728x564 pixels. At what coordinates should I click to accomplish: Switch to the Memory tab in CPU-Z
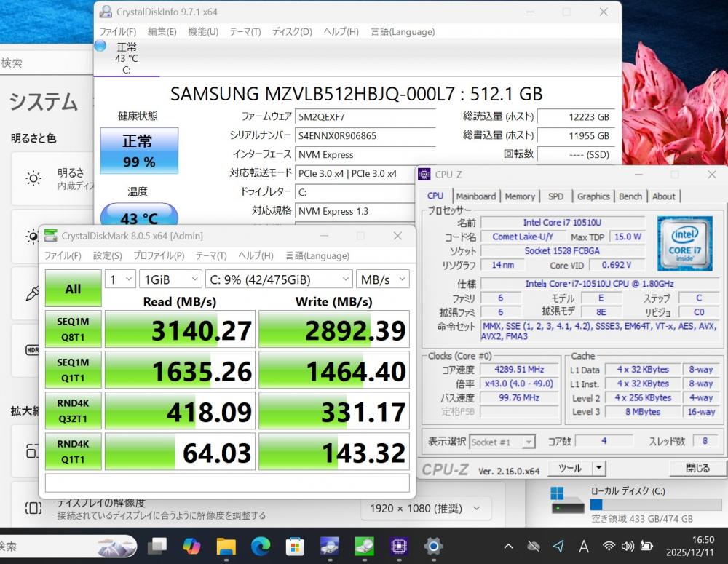pos(520,196)
